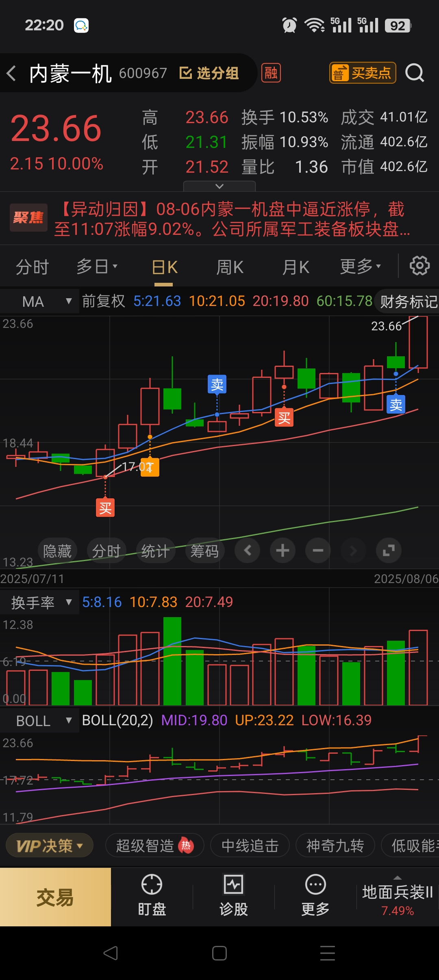
Task: Tap the 市值 402.6亿 value
Action: pyautogui.click(x=404, y=167)
